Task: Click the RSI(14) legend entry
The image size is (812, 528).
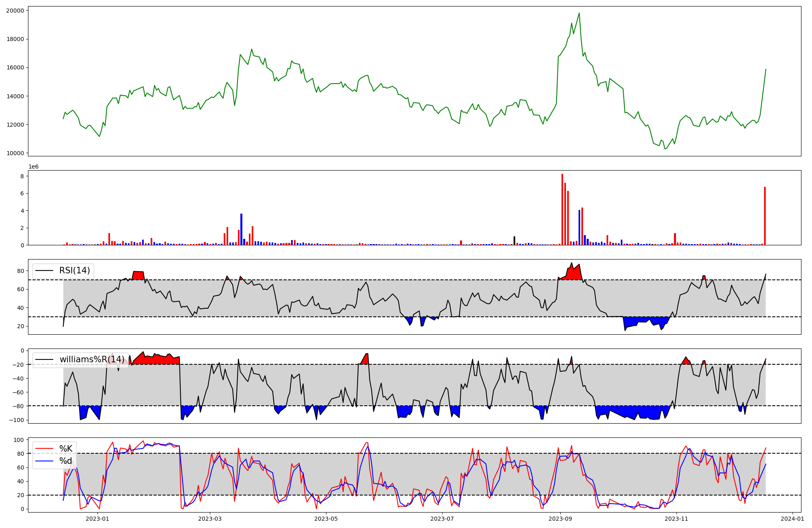Action: click(x=74, y=270)
